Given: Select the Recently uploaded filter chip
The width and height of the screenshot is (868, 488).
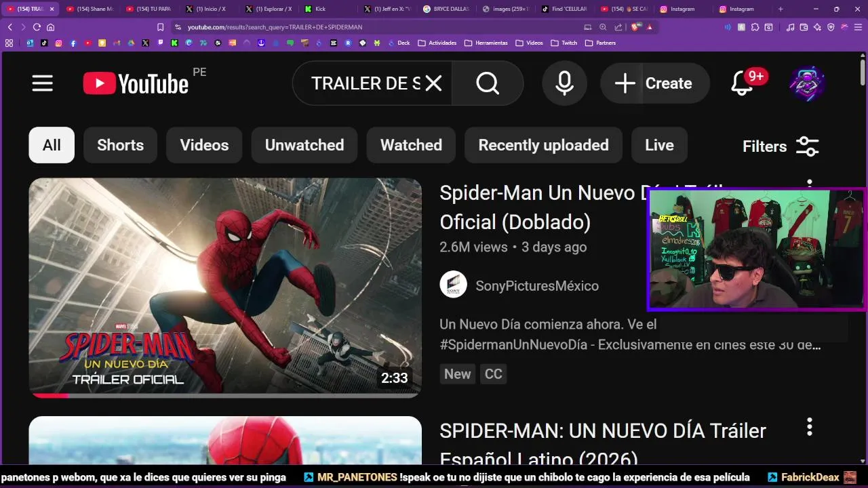Looking at the screenshot, I should coord(543,145).
